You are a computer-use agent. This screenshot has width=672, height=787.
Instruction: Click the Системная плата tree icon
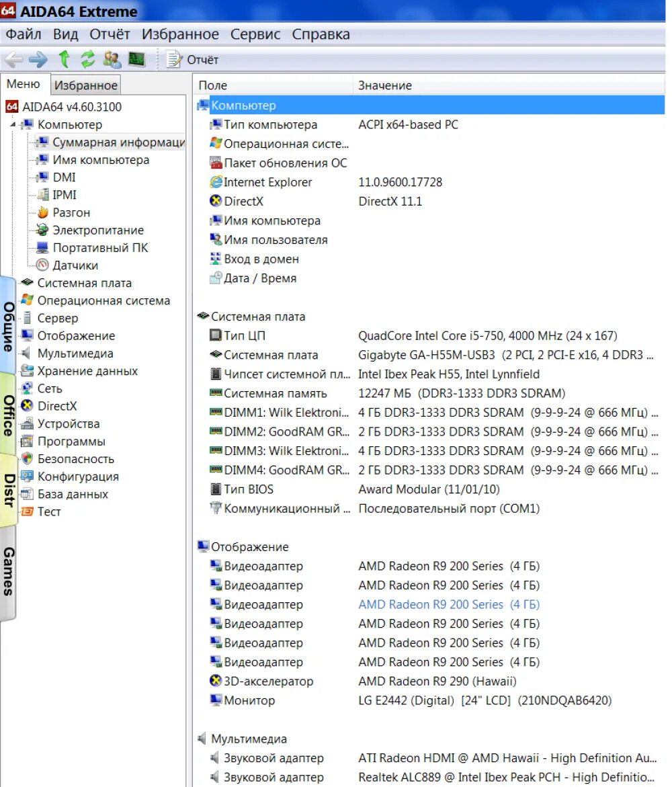[28, 283]
